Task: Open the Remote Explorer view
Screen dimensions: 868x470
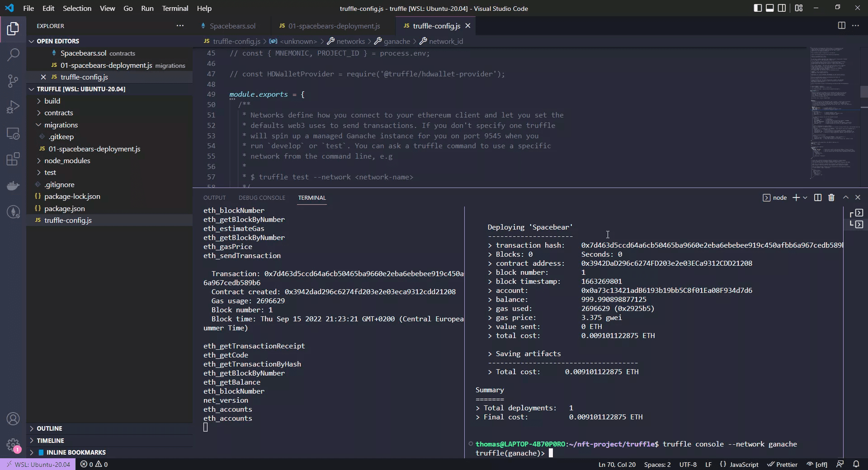Action: click(x=13, y=133)
